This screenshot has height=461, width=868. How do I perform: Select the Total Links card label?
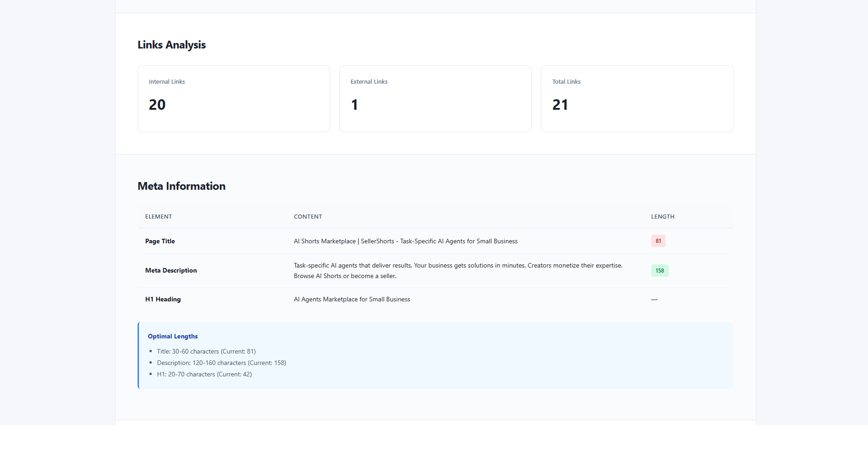[x=566, y=82]
